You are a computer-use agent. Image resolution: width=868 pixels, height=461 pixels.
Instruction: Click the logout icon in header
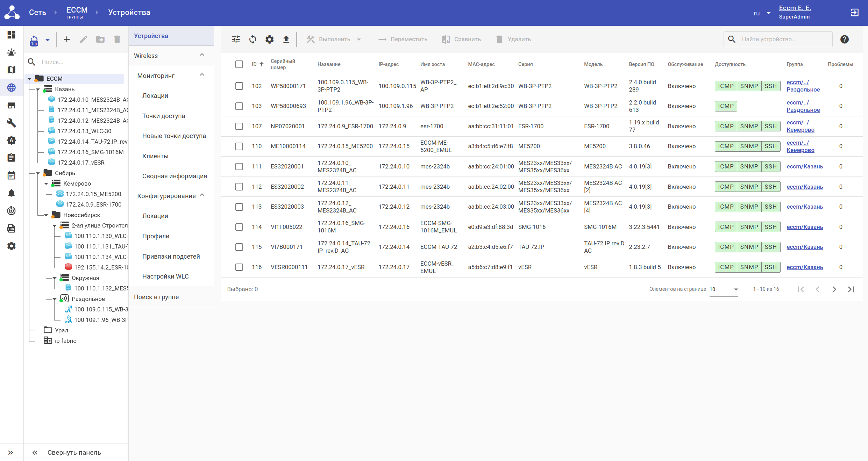click(854, 13)
